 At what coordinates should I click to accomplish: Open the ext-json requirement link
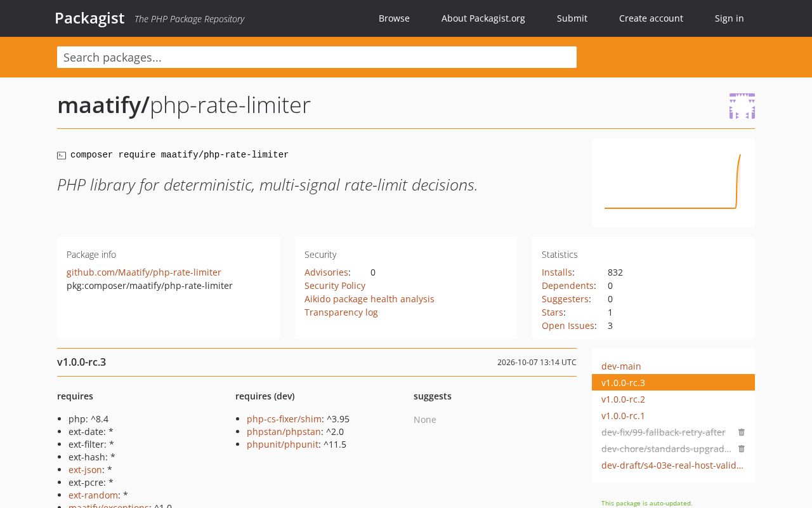pos(85,470)
